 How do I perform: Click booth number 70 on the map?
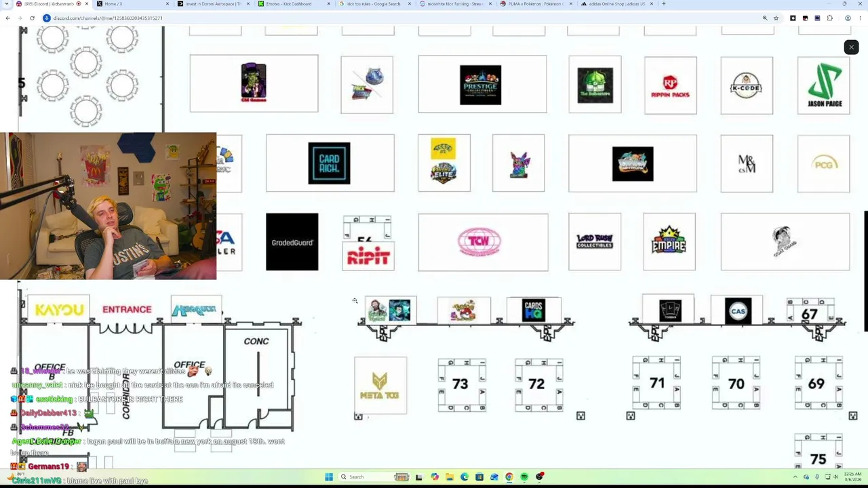pyautogui.click(x=736, y=384)
